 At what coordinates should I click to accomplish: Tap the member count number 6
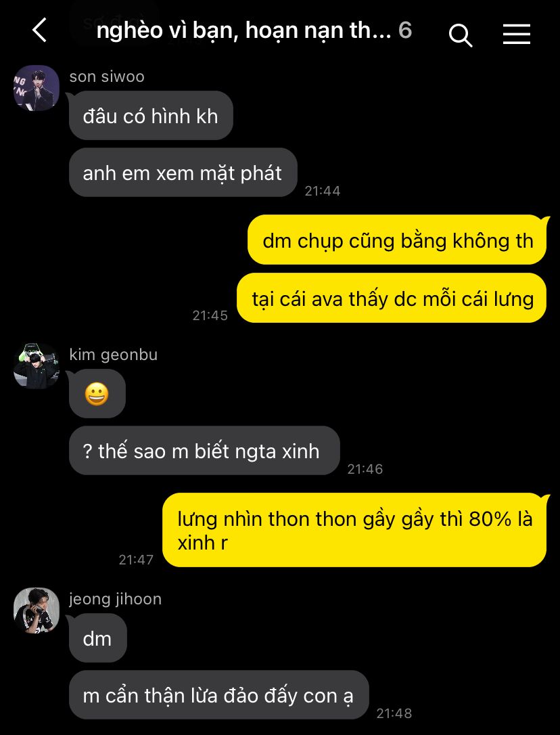(x=405, y=30)
